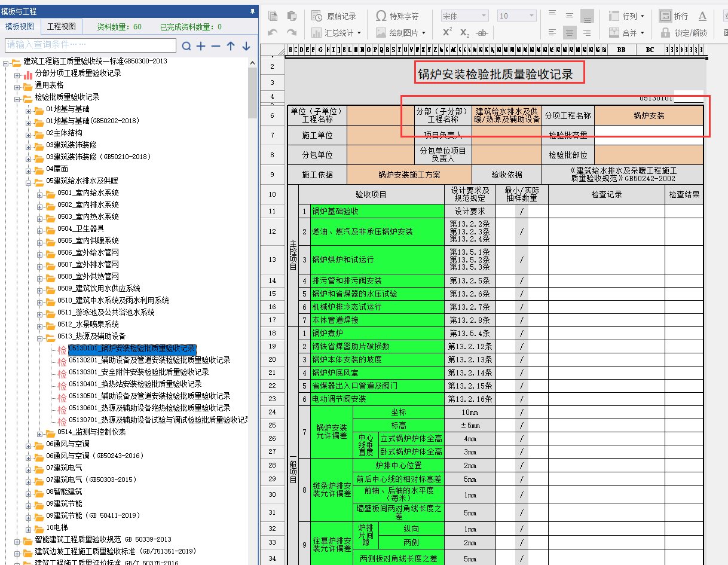728x565 pixels.
Task: Open the 汇总统计 statistics dropdown
Action: 337,33
